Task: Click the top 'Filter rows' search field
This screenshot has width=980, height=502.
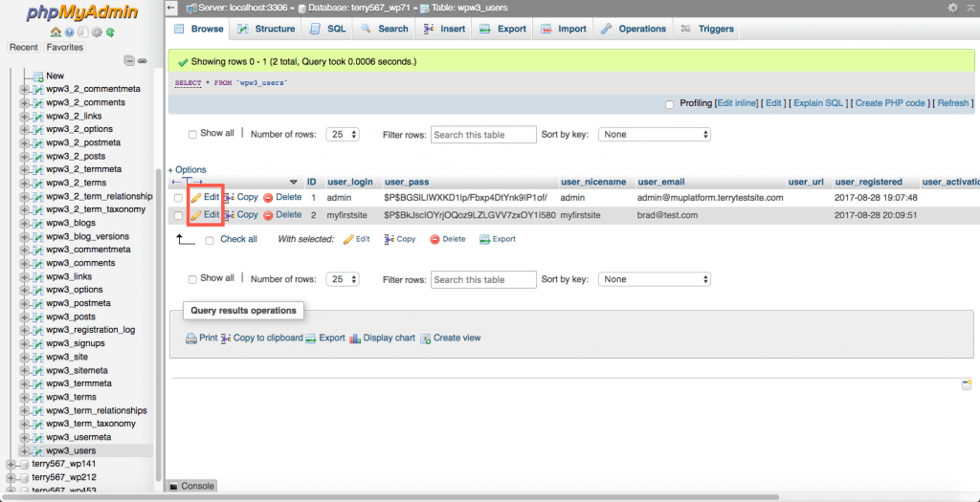Action: [482, 135]
